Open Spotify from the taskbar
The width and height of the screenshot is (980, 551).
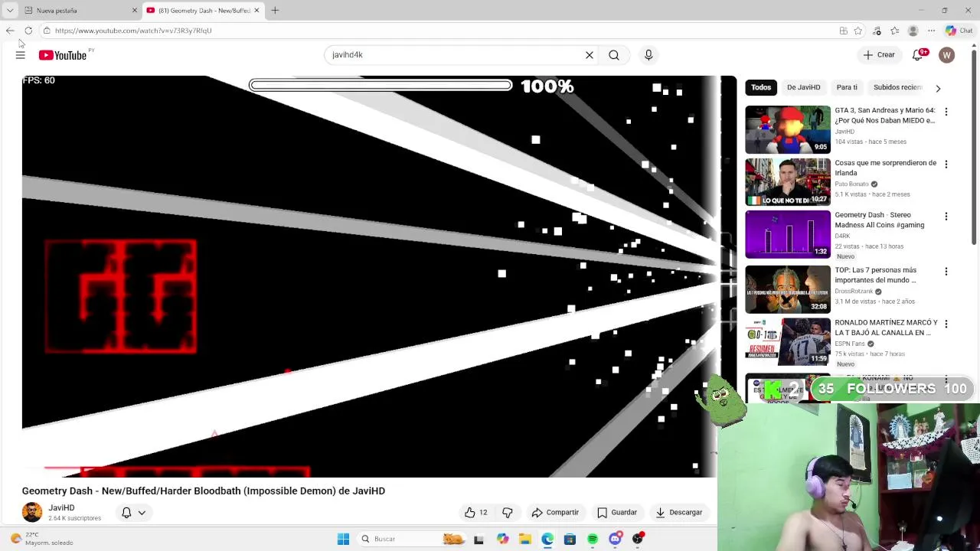tap(593, 539)
